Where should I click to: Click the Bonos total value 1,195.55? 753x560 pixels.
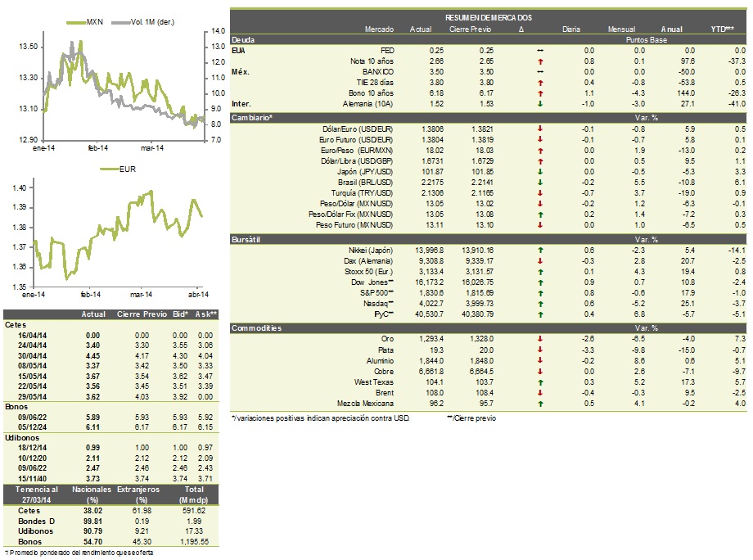pos(194,541)
